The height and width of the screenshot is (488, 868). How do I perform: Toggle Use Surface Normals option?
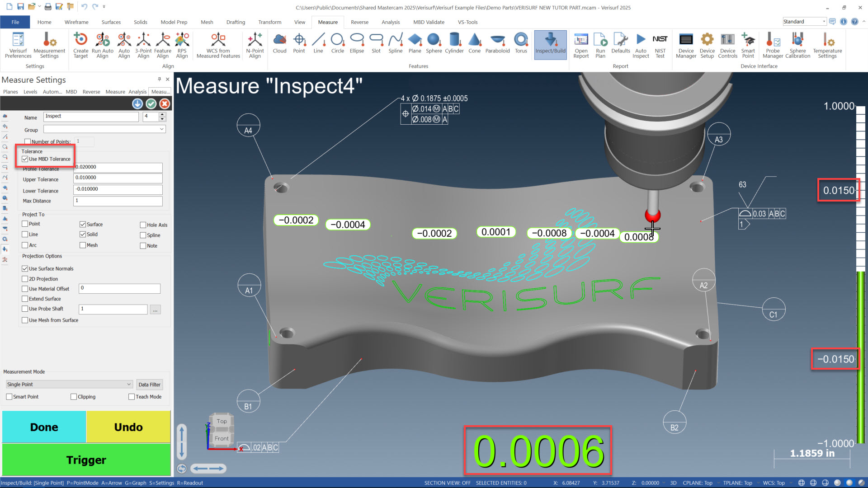tap(25, 269)
